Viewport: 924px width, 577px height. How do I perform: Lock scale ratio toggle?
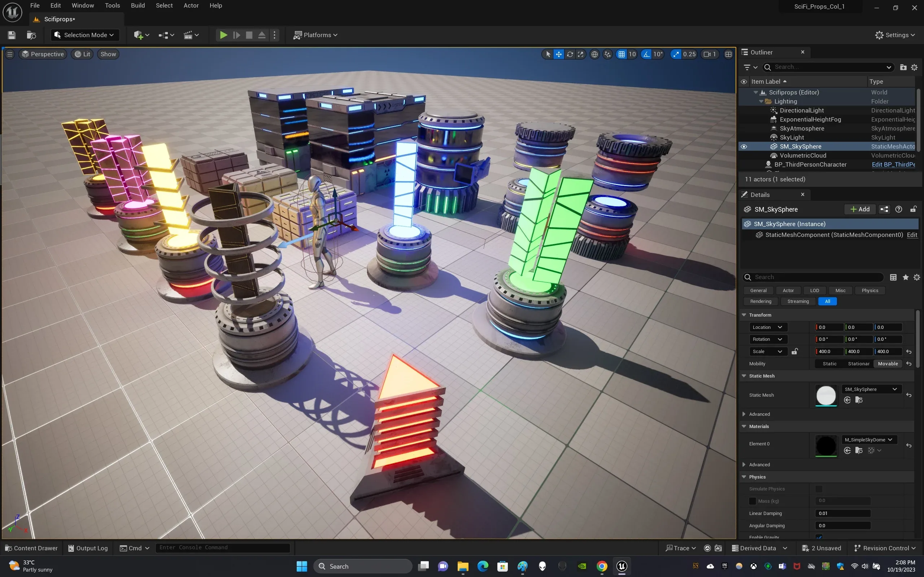794,352
